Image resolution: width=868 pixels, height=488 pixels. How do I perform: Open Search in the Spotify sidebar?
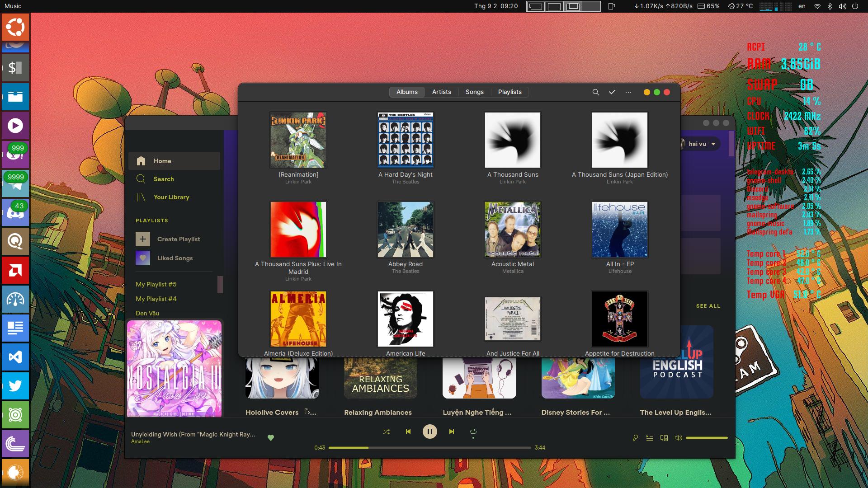[x=174, y=179]
